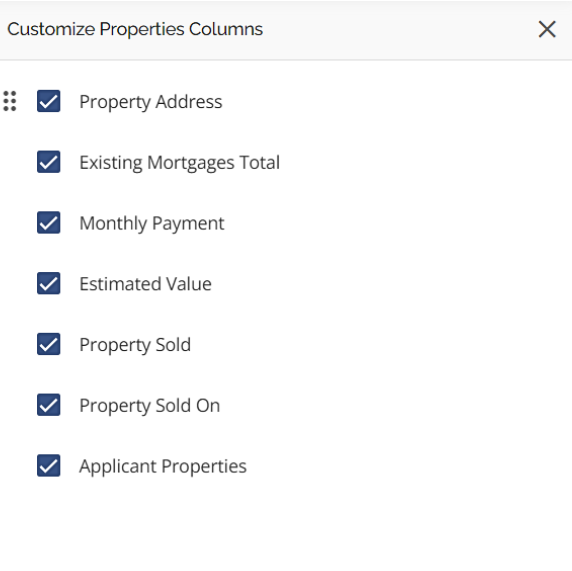Click the Property Address label text
This screenshot has width=572, height=571.
pos(151,102)
